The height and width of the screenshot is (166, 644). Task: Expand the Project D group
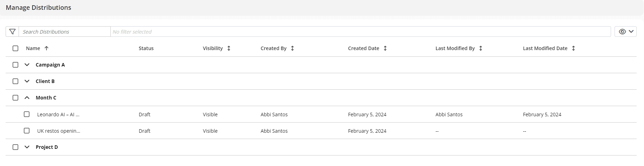tap(27, 147)
